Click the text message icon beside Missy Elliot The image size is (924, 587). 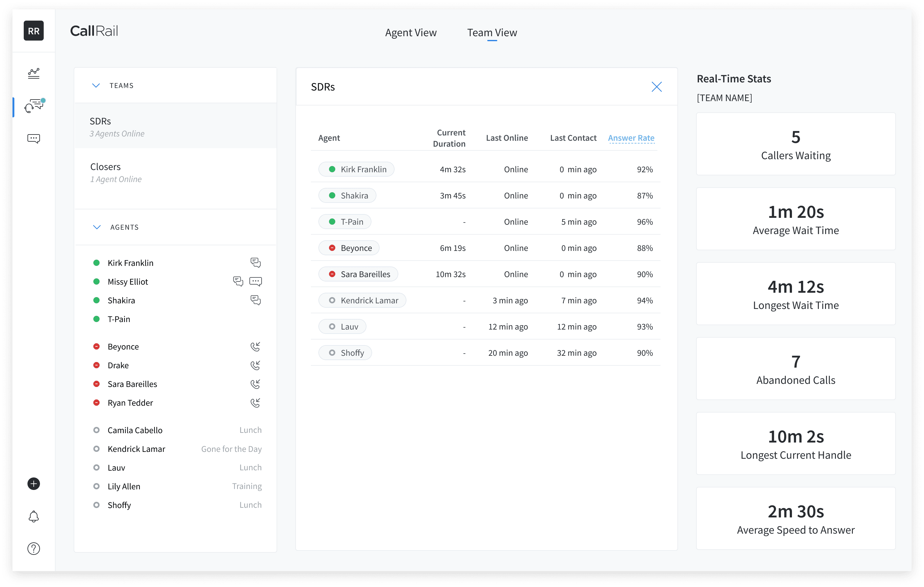pos(256,281)
